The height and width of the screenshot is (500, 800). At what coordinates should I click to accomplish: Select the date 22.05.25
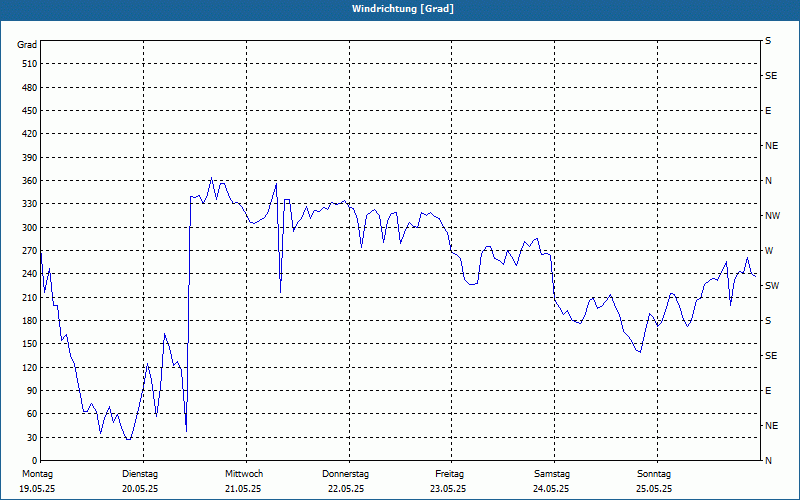point(346,489)
